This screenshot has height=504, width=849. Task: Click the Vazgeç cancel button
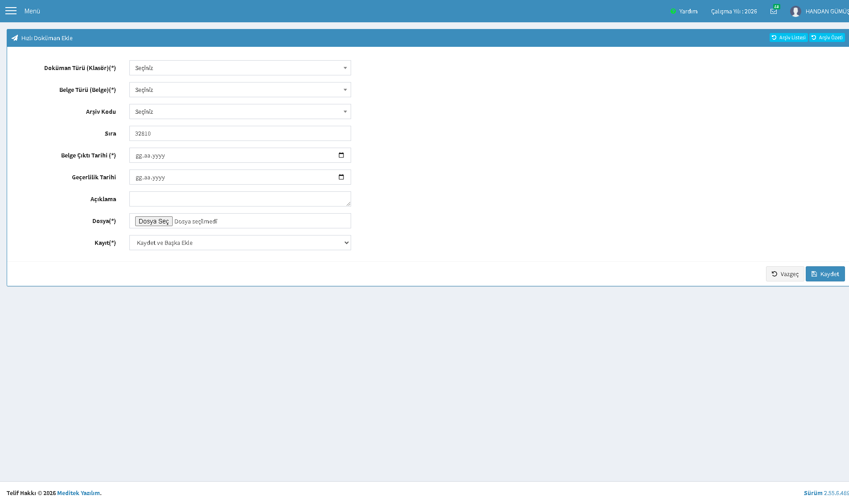(785, 274)
